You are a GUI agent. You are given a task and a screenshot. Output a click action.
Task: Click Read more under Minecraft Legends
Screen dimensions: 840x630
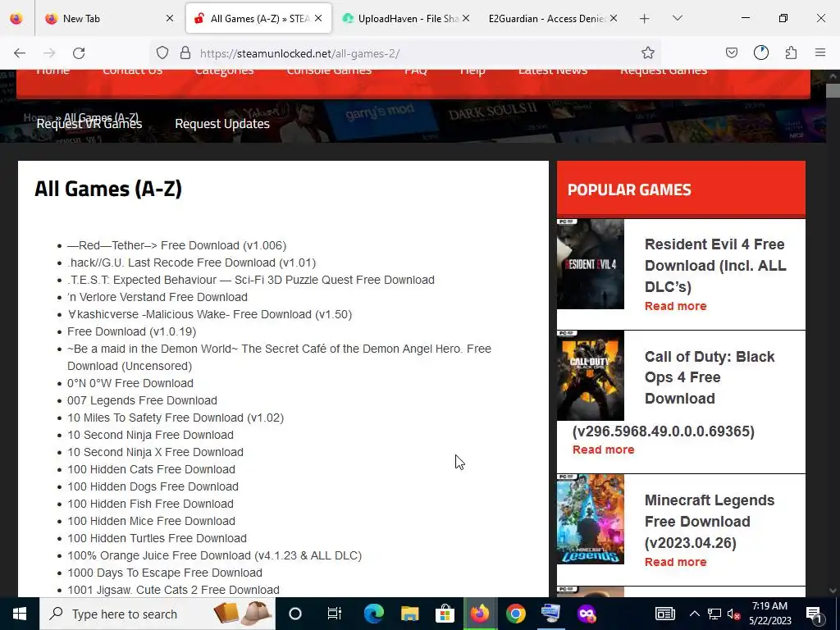(x=676, y=562)
